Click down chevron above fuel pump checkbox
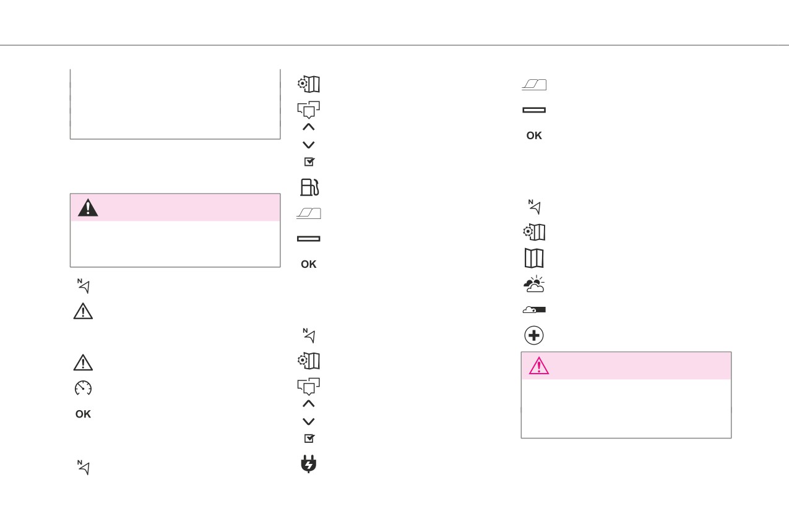This screenshot has height=532, width=789. (x=309, y=145)
